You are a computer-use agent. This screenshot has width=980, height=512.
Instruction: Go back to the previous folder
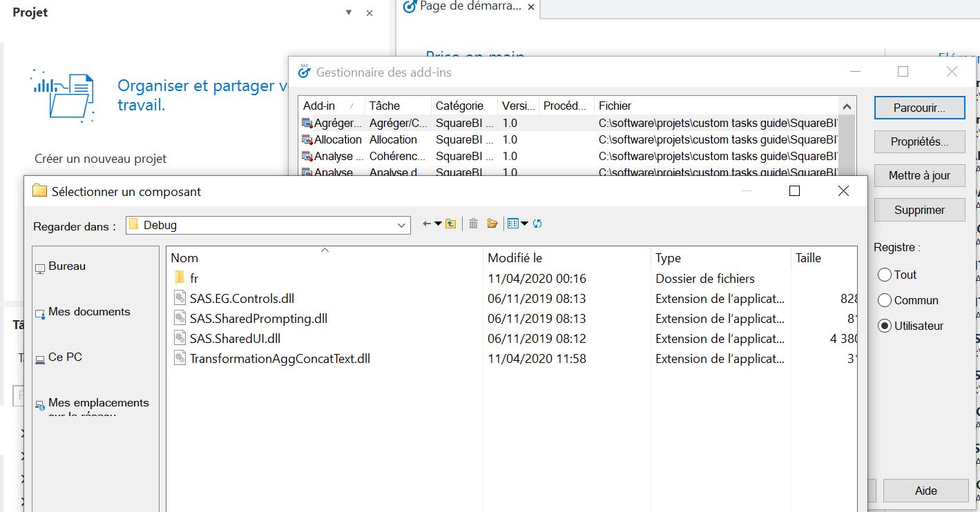click(x=427, y=224)
